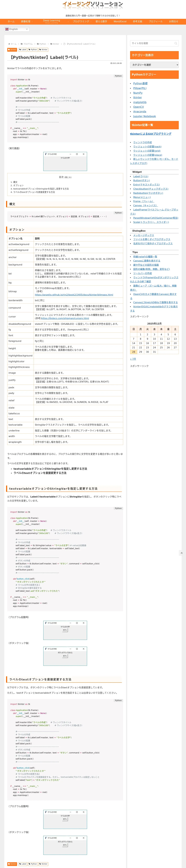
Task: Click the wraplength option name cell
Action: point(20,442)
